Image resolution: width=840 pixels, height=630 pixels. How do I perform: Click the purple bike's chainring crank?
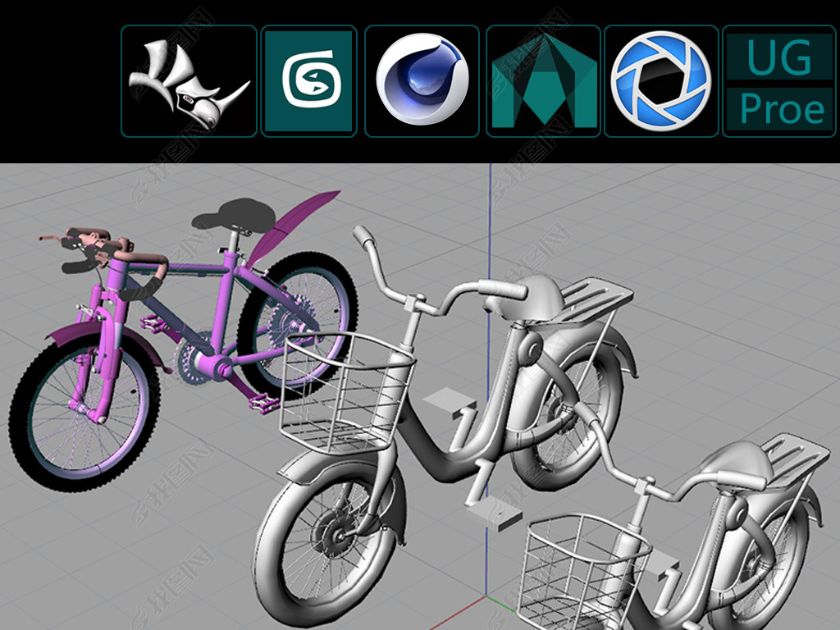[x=195, y=361]
